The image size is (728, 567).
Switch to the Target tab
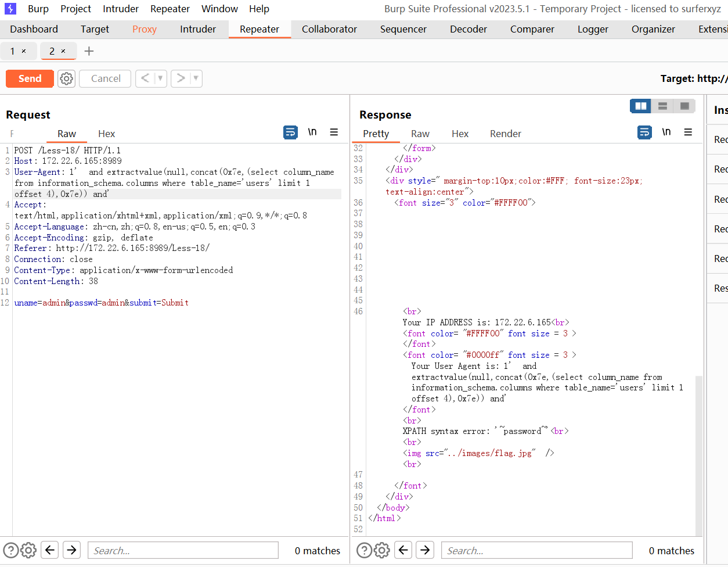95,29
